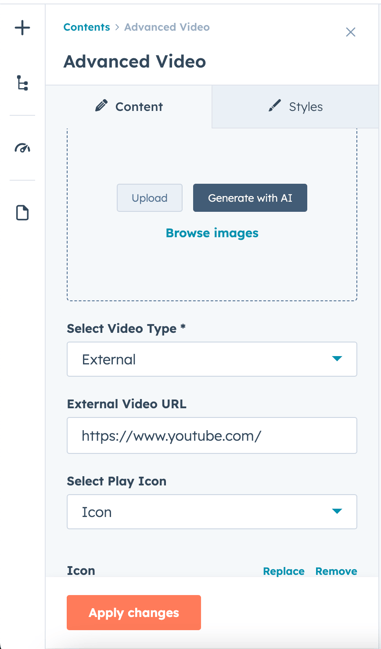Click Replace link for Icon
381x649 pixels.
click(284, 571)
